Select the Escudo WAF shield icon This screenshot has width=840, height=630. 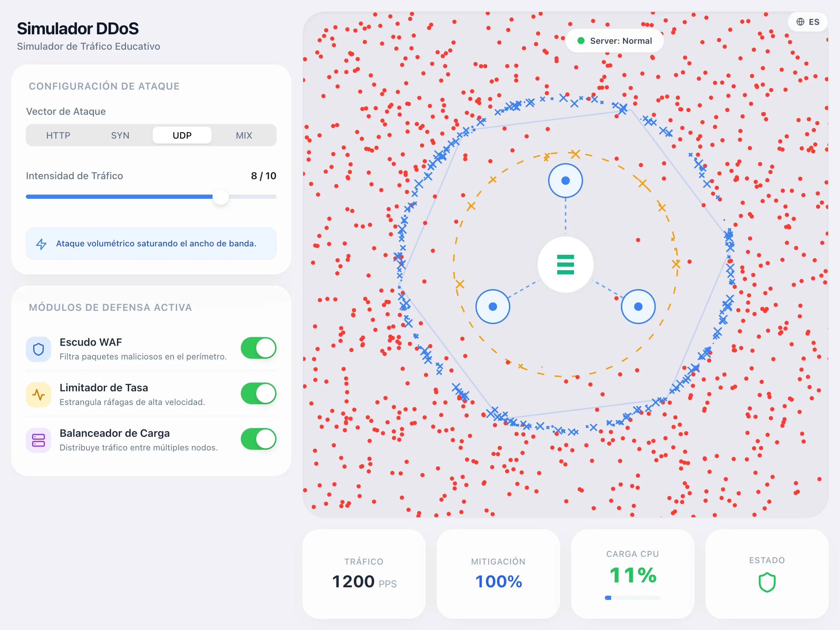click(x=38, y=349)
